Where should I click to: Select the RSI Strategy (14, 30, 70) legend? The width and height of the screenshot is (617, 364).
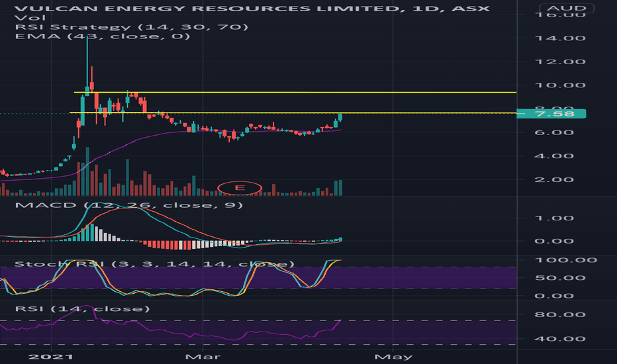click(x=132, y=27)
